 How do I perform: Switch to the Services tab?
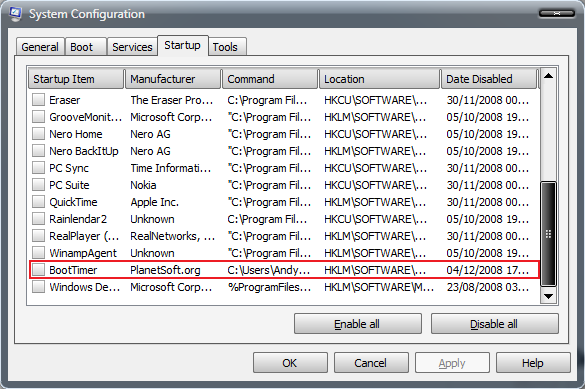pos(132,47)
